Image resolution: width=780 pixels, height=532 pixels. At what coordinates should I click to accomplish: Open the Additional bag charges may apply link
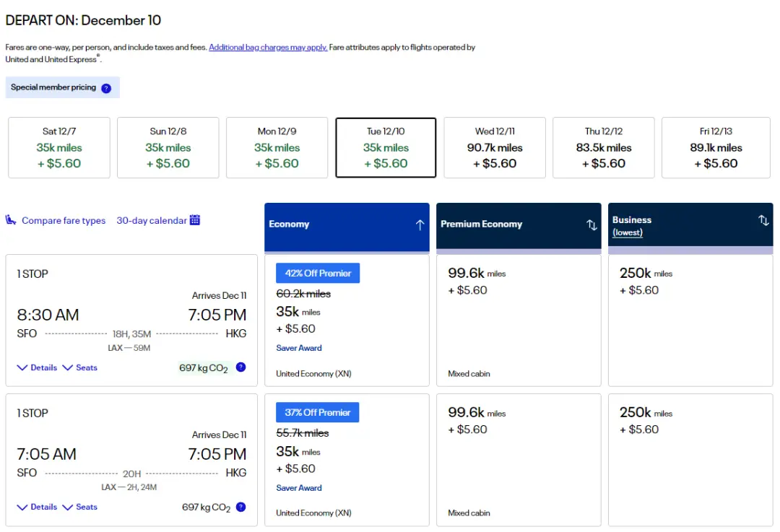268,48
